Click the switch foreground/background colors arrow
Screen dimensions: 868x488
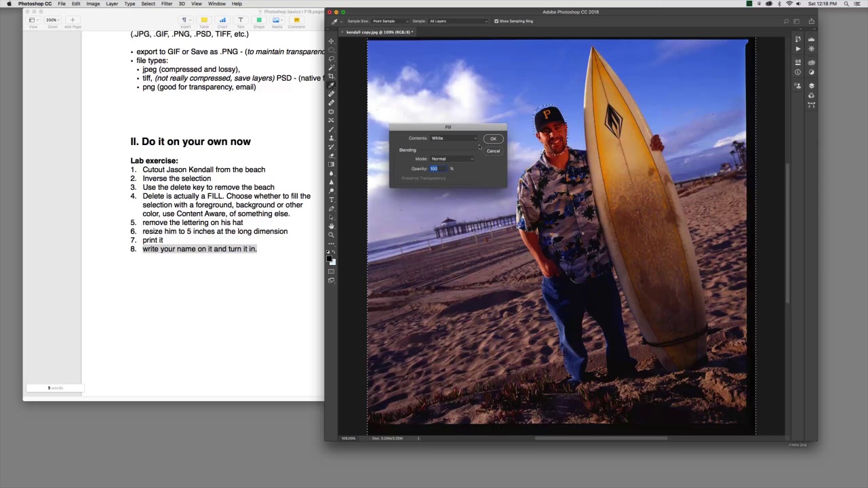(334, 252)
